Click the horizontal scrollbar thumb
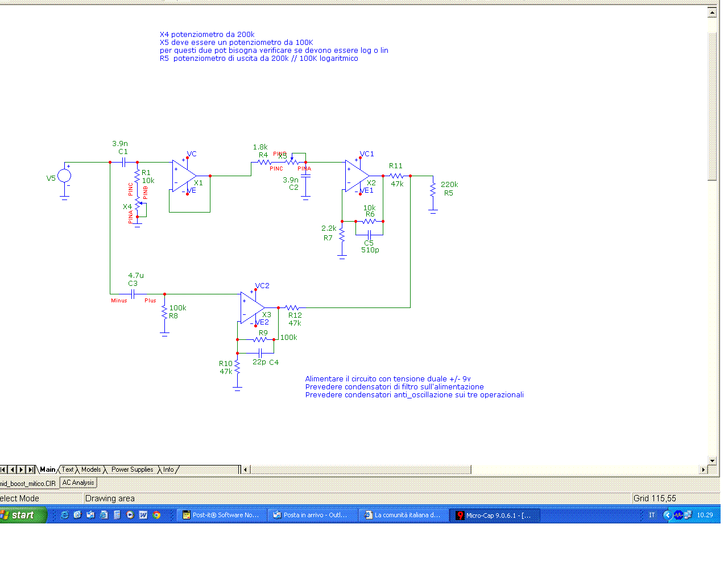Image resolution: width=728 pixels, height=582 pixels. pyautogui.click(x=361, y=469)
